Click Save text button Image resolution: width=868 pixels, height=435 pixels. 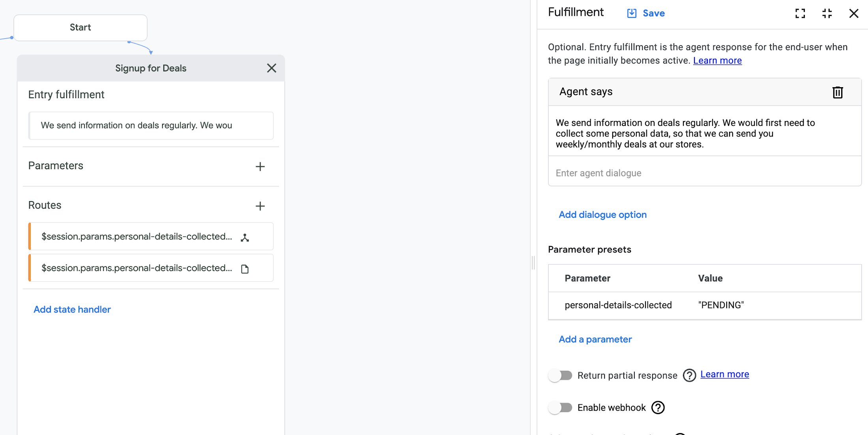(x=654, y=13)
